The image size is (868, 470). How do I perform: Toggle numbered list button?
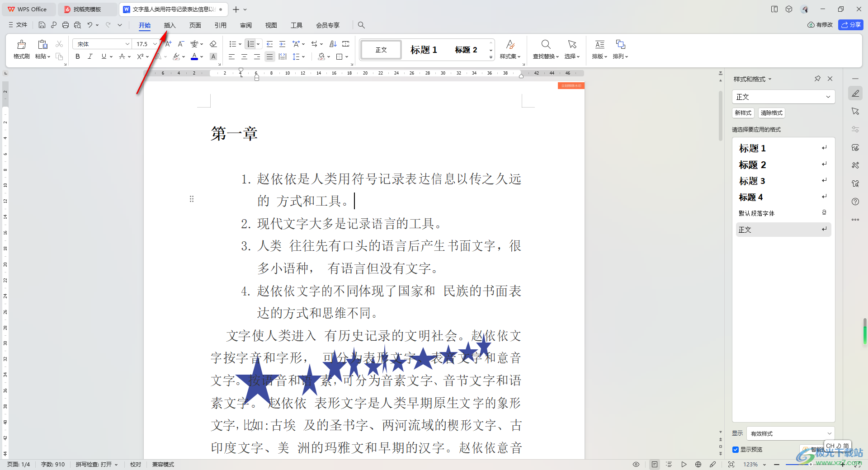250,44
